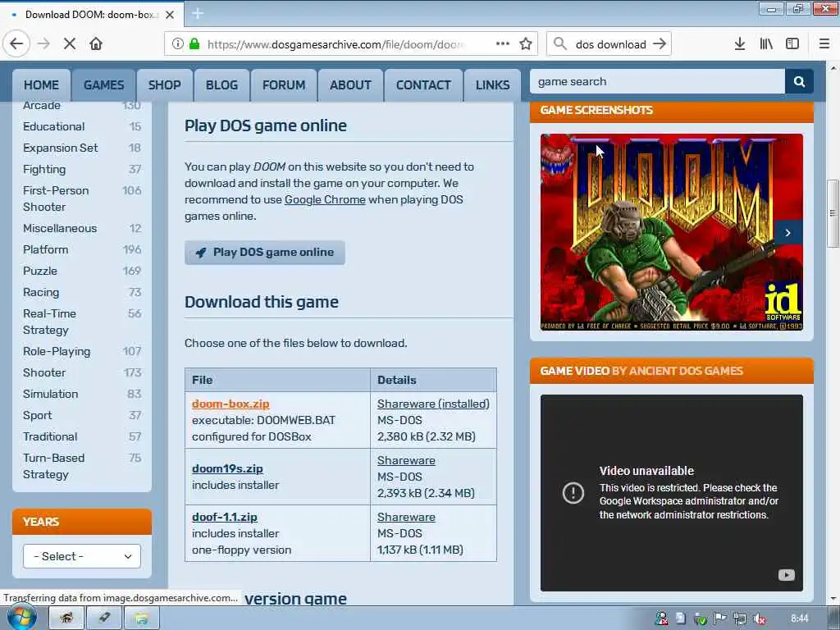Screen dimensions: 840x630
Task: Click the Play DOS game online button
Action: [265, 253]
